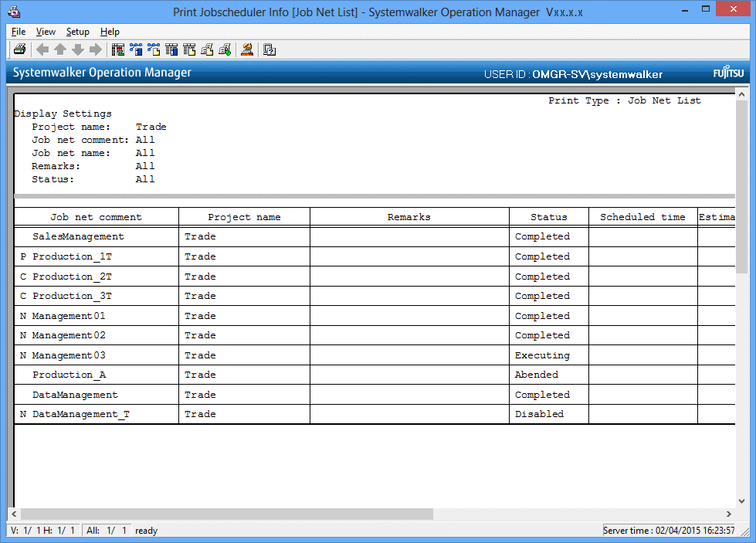Click the printer icon in the toolbar
The width and height of the screenshot is (756, 543).
click(x=19, y=50)
